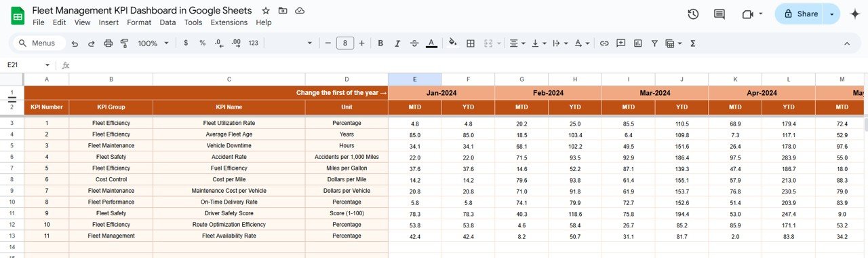This screenshot has height=258, width=868.
Task: Open the comments panel icon
Action: pyautogui.click(x=719, y=14)
